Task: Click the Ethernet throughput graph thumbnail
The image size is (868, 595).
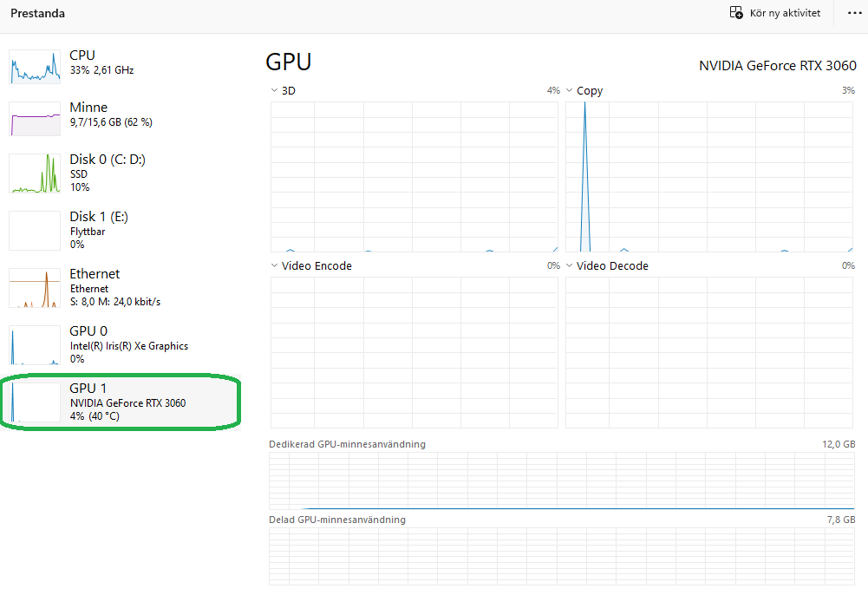Action: click(35, 288)
